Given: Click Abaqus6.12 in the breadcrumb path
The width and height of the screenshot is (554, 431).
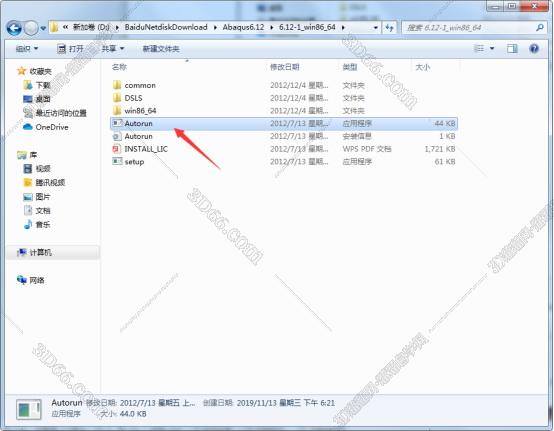Looking at the screenshot, I should pos(243,27).
